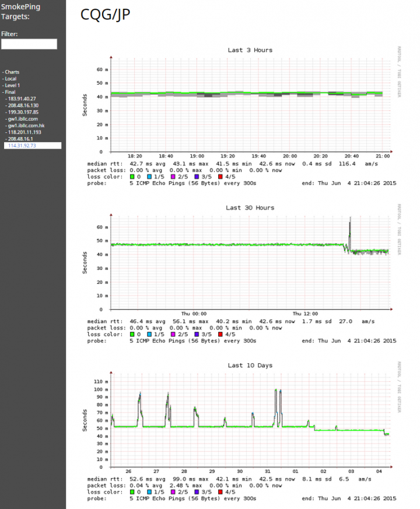Screen dimensions: 420x509
Task: Select the Level 1 tree item
Action: pos(12,85)
